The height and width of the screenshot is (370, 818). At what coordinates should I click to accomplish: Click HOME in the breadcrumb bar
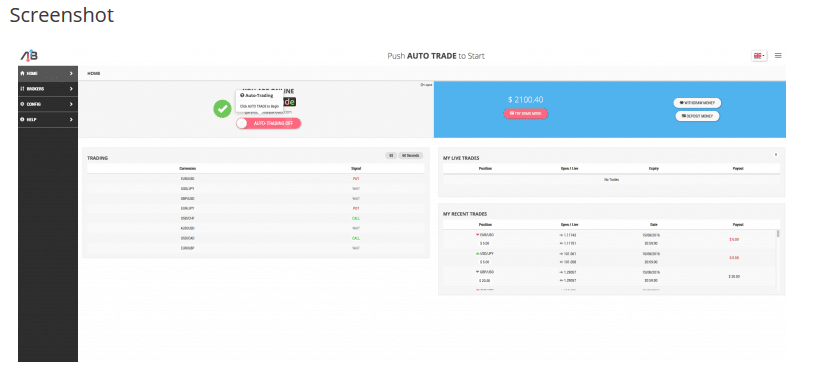click(x=94, y=74)
